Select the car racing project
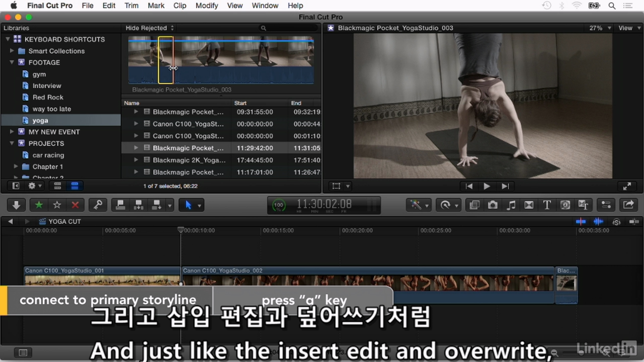This screenshot has height=362, width=644. point(48,155)
